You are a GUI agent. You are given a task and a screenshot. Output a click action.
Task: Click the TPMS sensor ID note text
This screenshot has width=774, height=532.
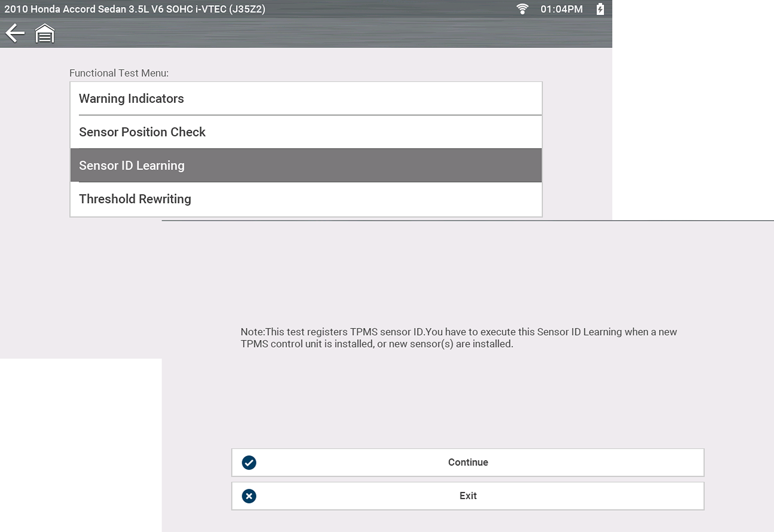(x=458, y=338)
